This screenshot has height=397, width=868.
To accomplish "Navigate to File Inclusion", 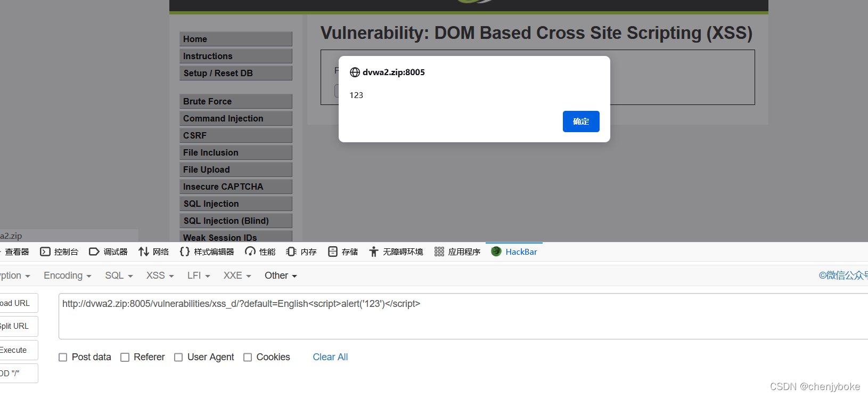I will click(236, 152).
